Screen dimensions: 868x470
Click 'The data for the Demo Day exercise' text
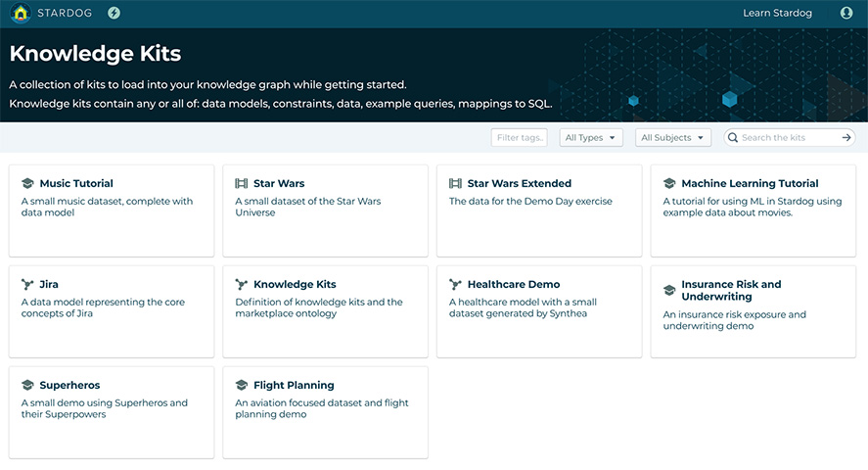point(530,201)
